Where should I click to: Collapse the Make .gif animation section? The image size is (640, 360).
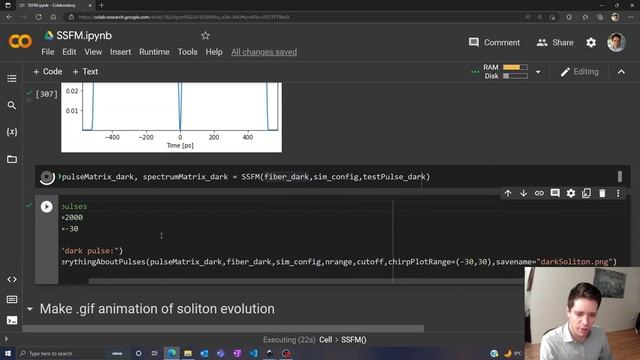point(29,309)
